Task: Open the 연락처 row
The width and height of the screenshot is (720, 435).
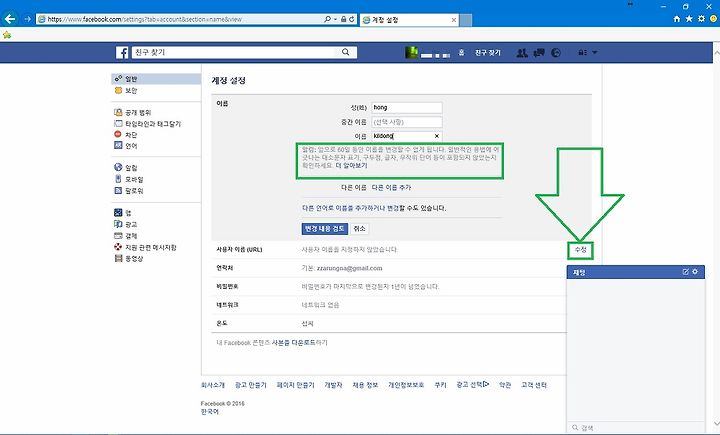Action: click(x=390, y=268)
